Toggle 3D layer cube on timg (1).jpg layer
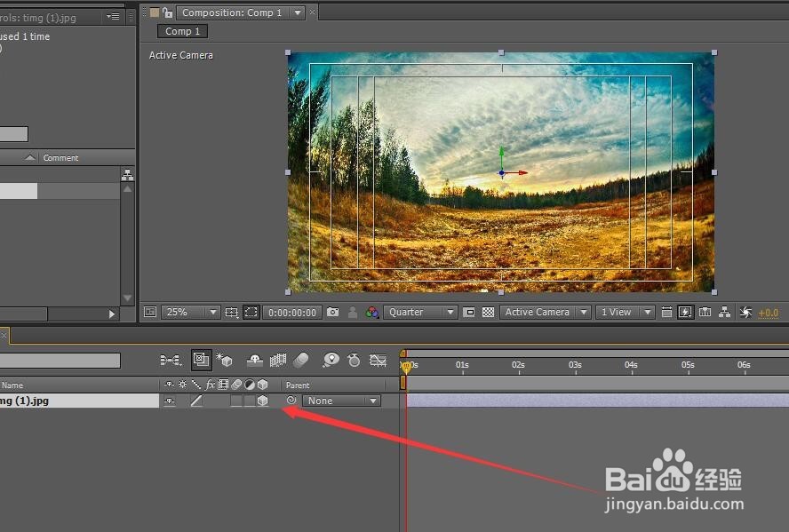Screen dimensions: 789x532 [263, 401]
